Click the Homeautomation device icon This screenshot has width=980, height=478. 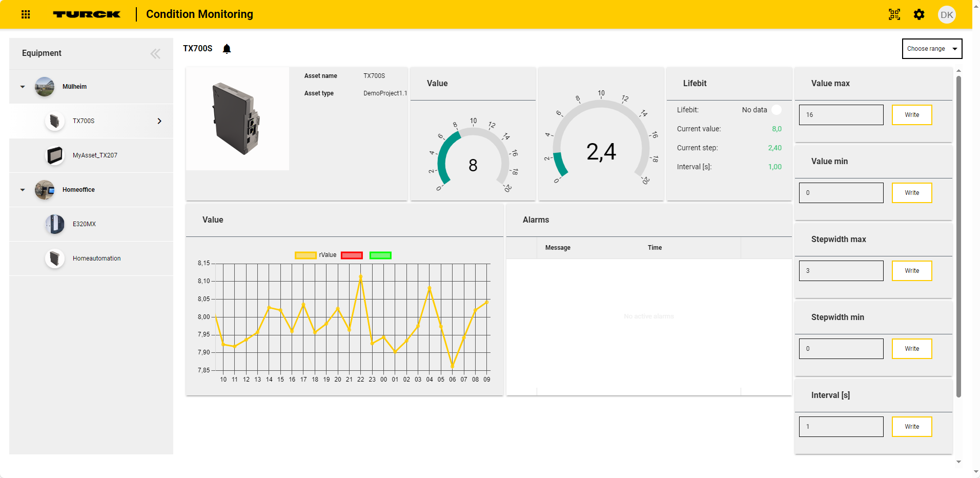tap(55, 258)
